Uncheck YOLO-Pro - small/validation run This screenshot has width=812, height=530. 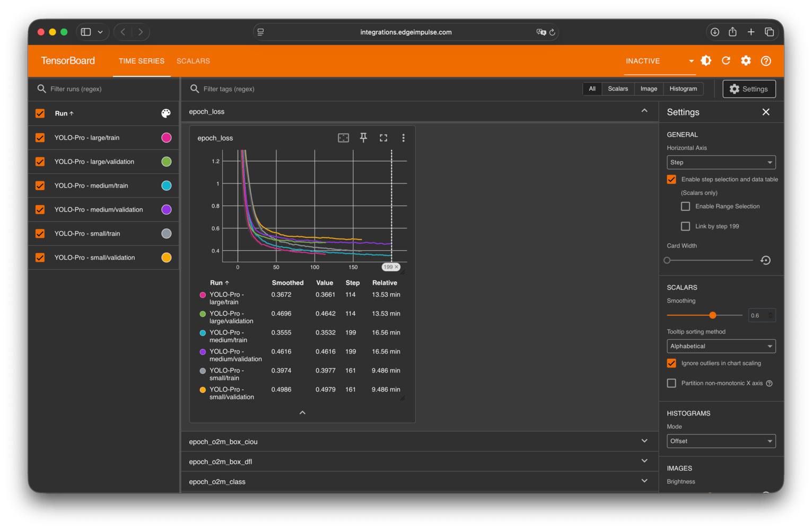[40, 258]
